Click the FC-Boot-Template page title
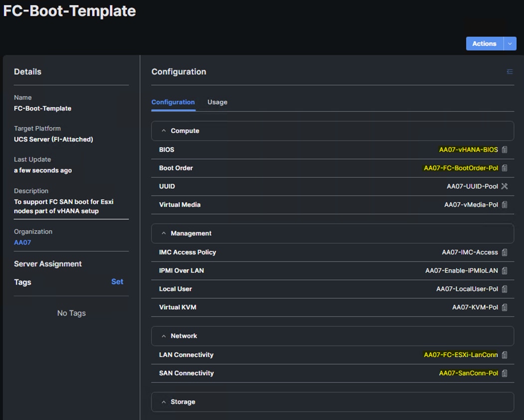This screenshot has height=420, width=524. 69,10
